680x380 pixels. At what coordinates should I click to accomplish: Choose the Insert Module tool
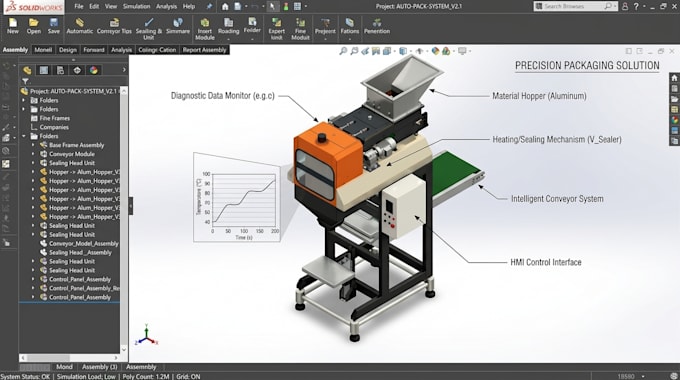205,29
